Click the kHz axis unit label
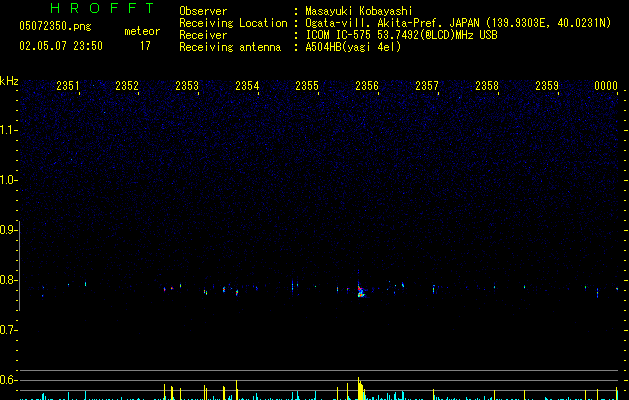This screenshot has height=400, width=629. [9, 81]
